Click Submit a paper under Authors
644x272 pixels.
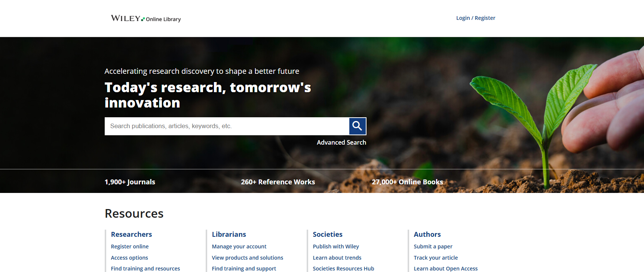tap(433, 247)
